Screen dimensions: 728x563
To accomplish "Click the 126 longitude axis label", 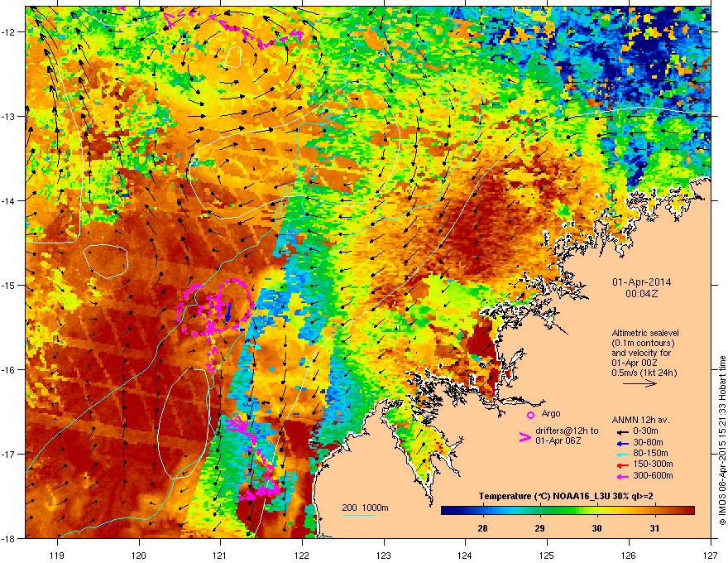I will pos(629,555).
